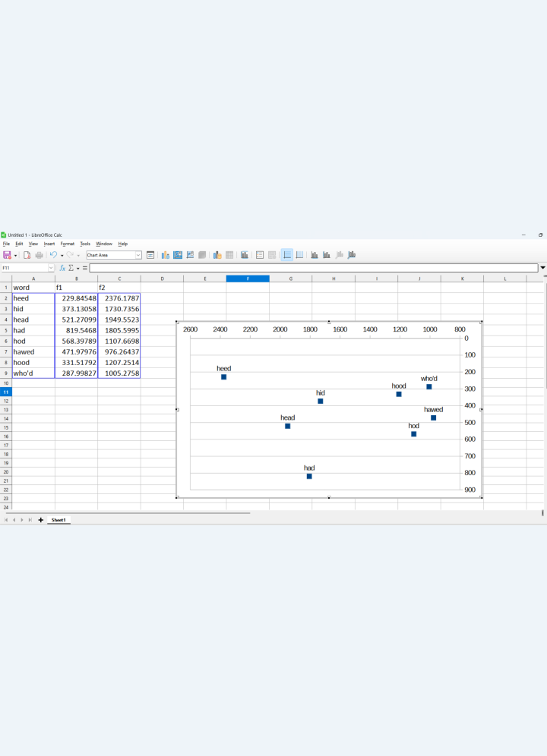Go to last sheet navigation arrow

click(x=30, y=520)
